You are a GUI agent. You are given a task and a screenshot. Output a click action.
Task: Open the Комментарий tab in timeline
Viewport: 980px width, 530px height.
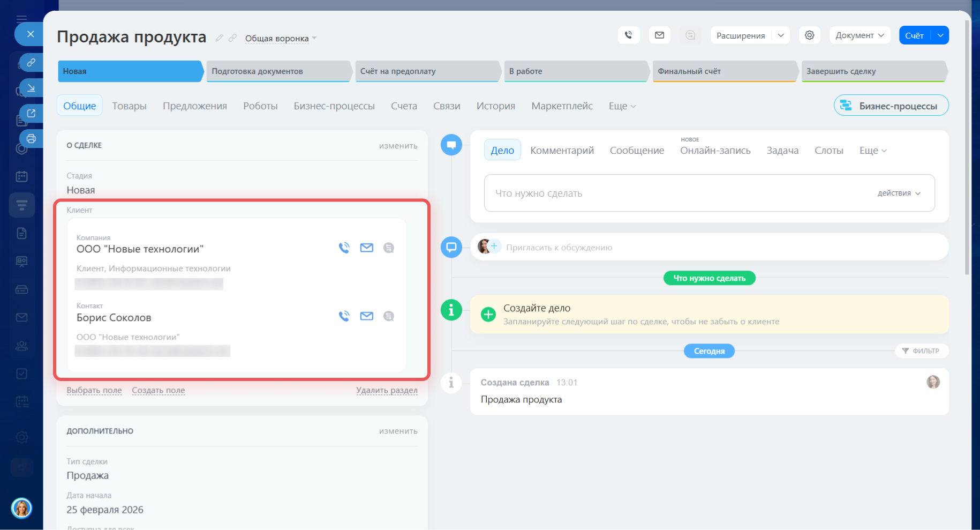[562, 151]
